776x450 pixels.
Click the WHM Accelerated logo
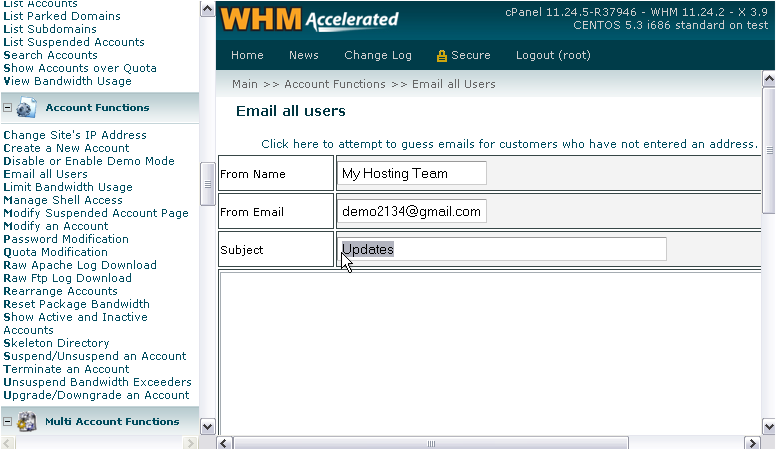[x=309, y=19]
